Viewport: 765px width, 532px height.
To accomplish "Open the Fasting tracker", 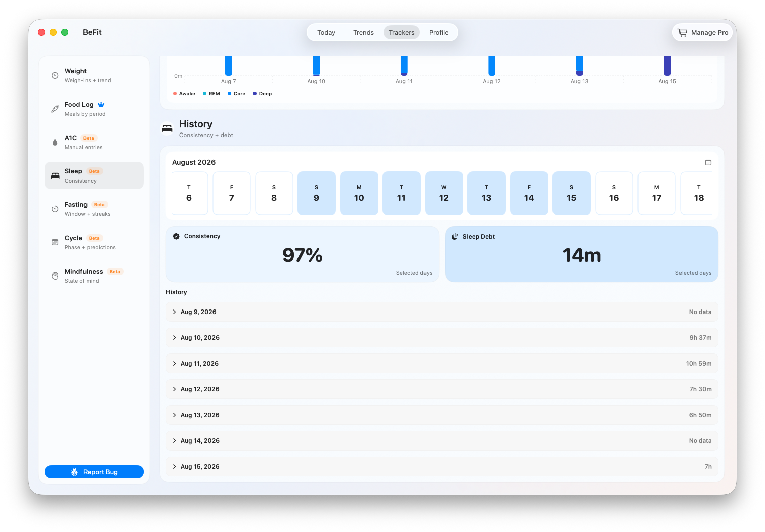I will pos(94,209).
